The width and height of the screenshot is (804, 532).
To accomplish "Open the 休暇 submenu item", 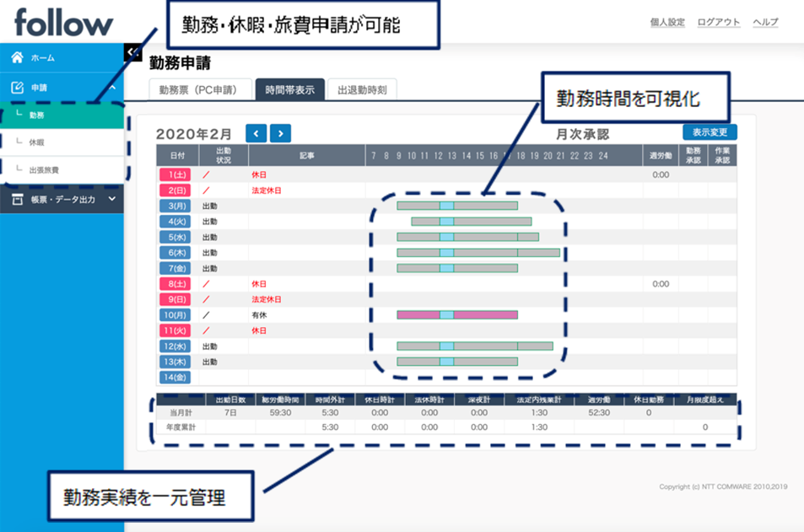I will (x=62, y=142).
